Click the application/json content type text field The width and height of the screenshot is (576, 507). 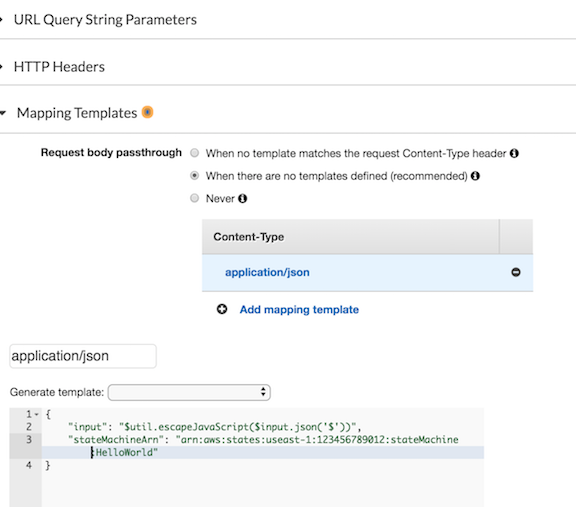(83, 356)
